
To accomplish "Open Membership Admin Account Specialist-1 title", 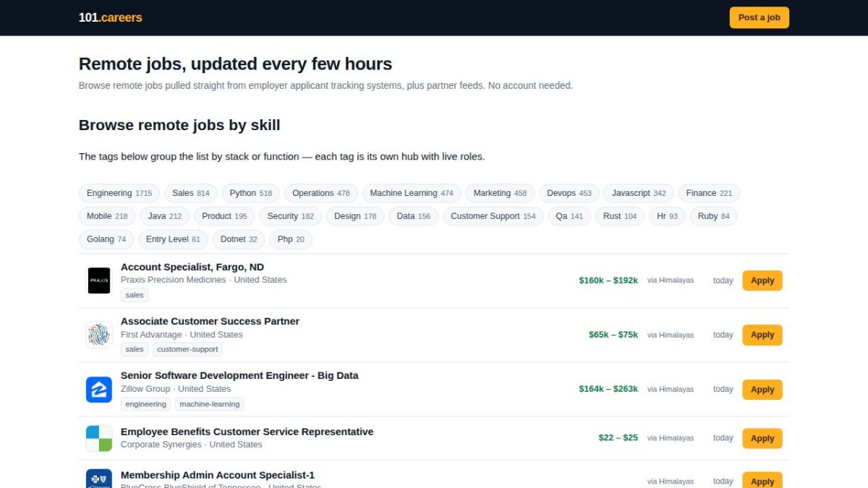I will [x=218, y=475].
